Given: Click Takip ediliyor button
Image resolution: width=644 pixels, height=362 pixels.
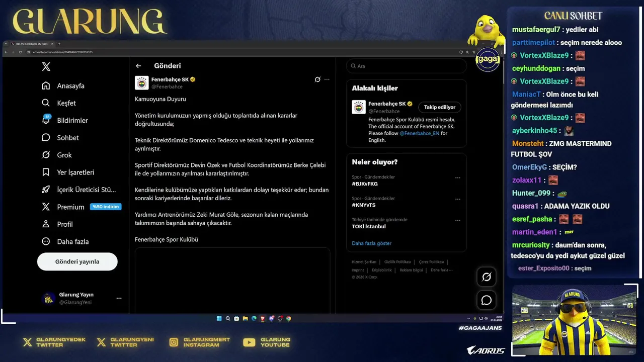Looking at the screenshot, I should click(x=440, y=107).
